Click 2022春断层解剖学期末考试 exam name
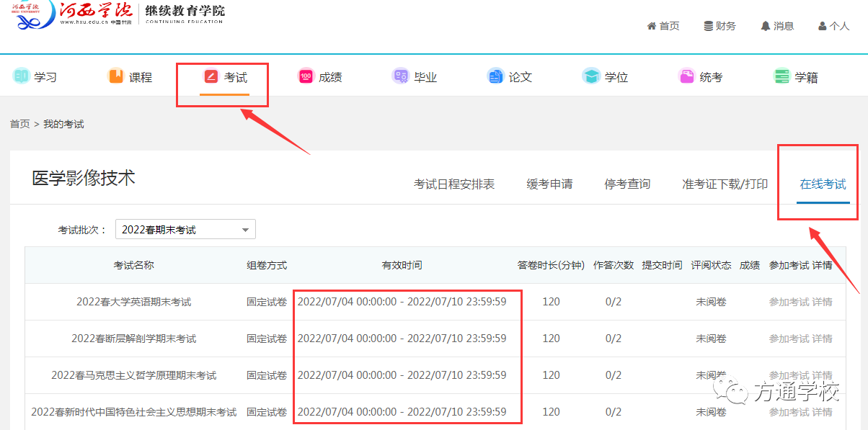 pyautogui.click(x=134, y=339)
